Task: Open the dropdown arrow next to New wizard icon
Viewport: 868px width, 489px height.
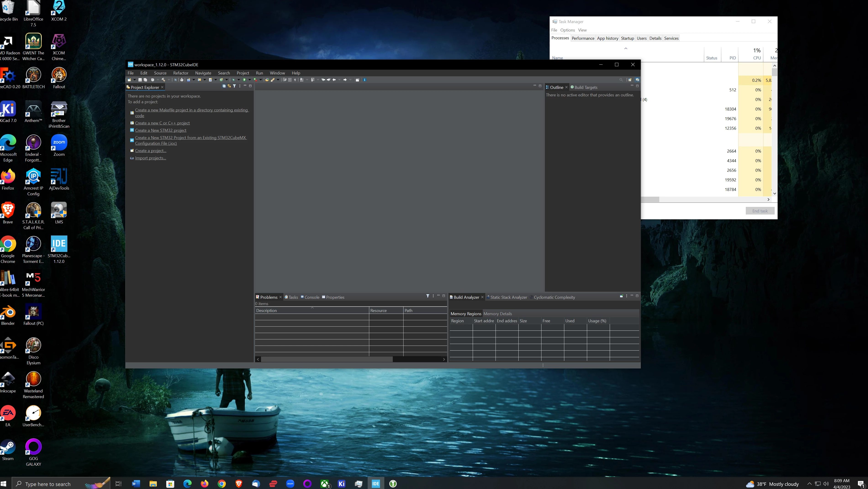Action: pyautogui.click(x=135, y=80)
